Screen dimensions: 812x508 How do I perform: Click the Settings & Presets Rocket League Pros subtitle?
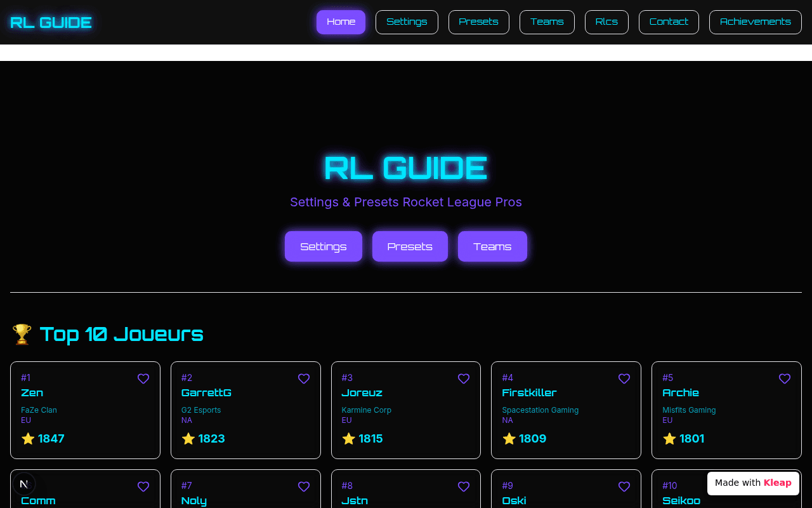pyautogui.click(x=406, y=202)
